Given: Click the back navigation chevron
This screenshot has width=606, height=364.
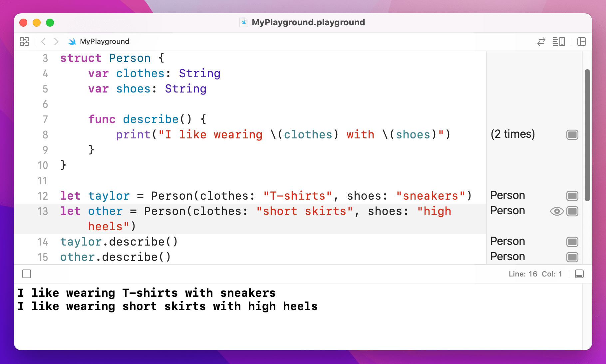Looking at the screenshot, I should 43,42.
